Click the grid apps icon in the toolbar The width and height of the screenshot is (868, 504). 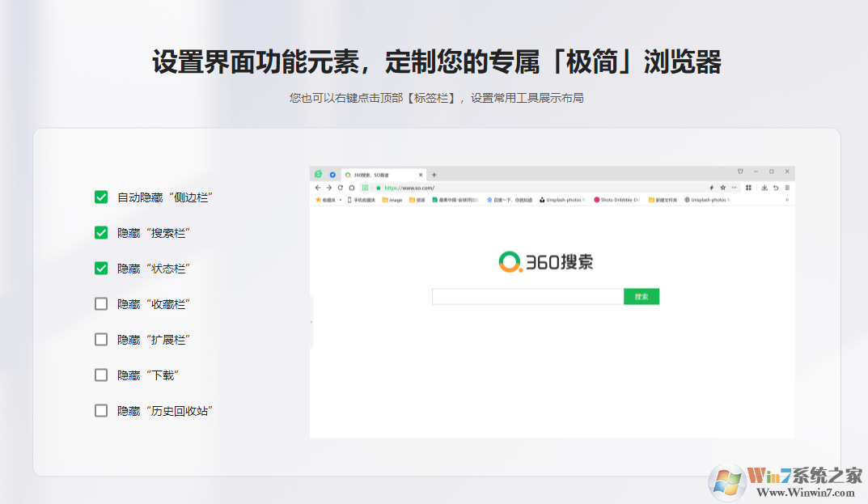748,186
